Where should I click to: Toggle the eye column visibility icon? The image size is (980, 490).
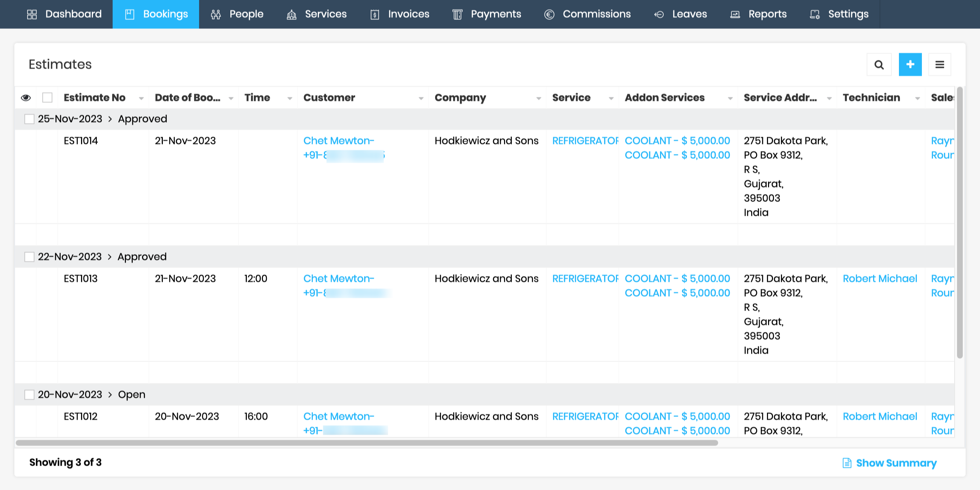pos(26,98)
